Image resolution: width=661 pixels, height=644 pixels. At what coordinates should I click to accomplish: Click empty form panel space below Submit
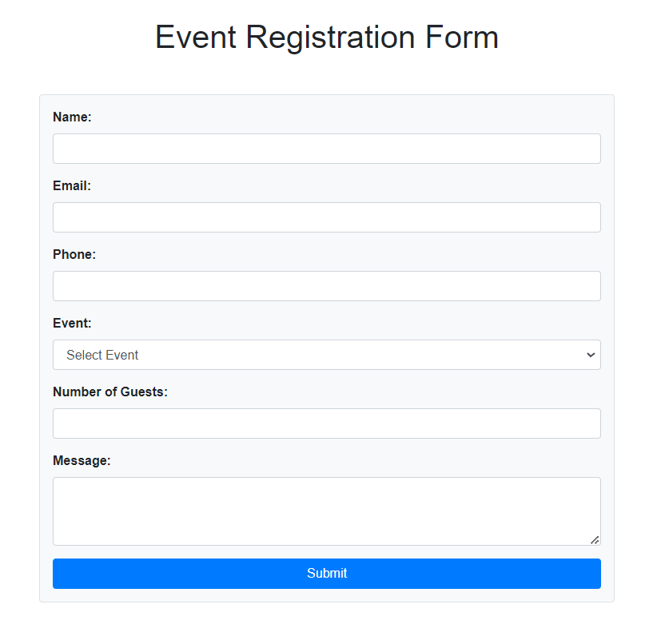[327, 595]
